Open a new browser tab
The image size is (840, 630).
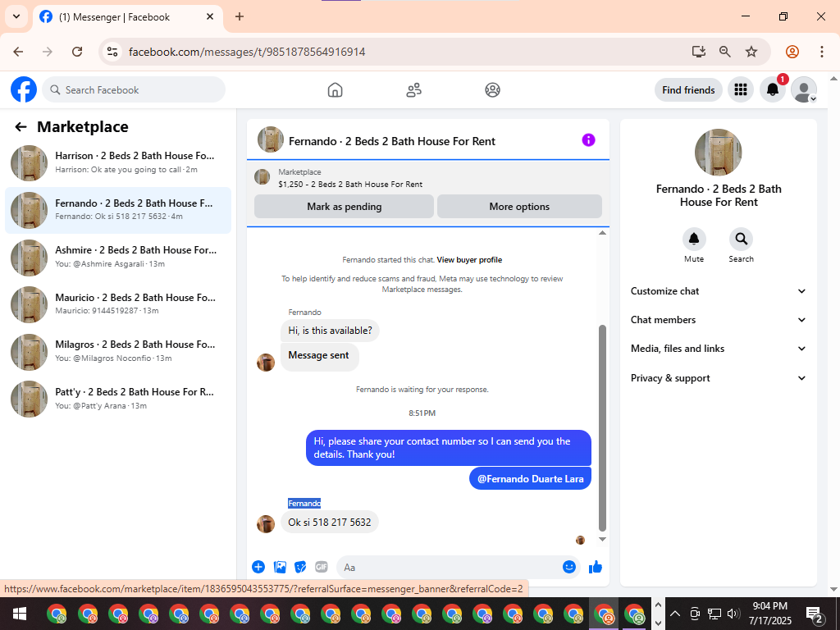240,16
